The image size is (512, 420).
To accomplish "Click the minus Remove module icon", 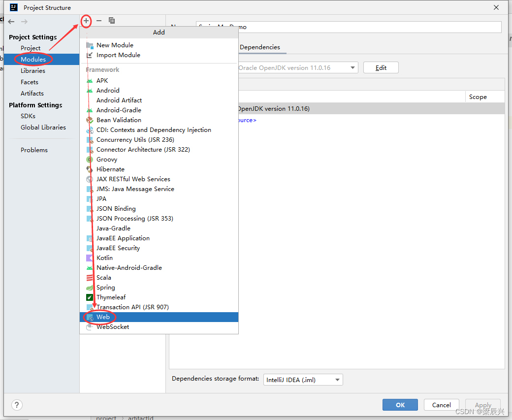I will 99,21.
